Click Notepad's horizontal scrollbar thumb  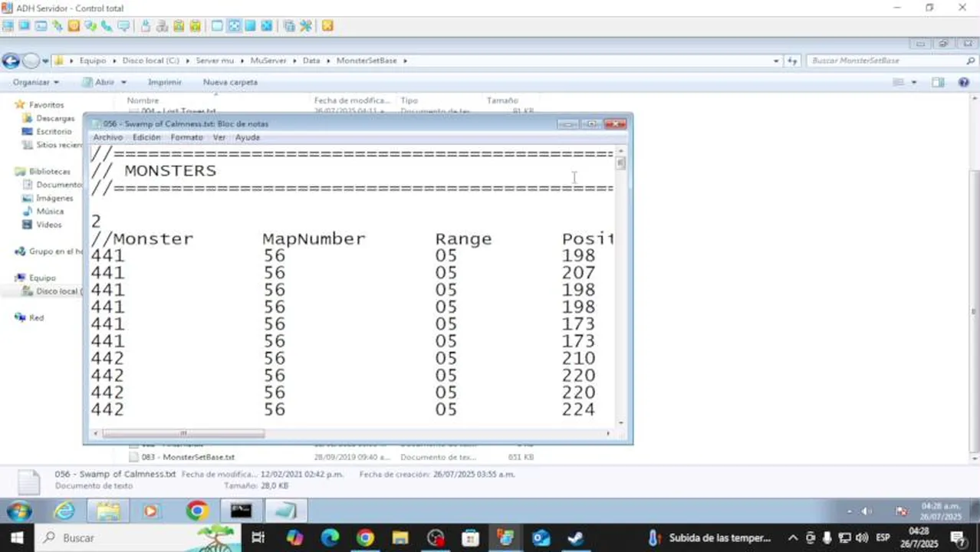coord(183,433)
